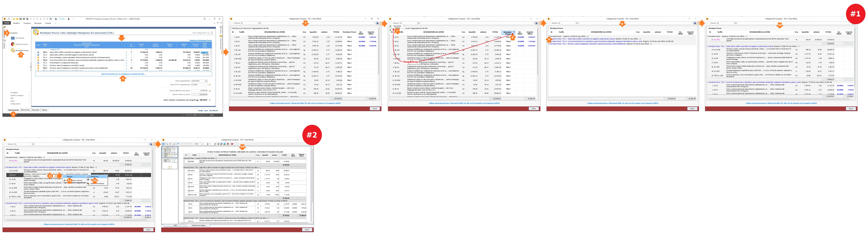Viewport: 868px width, 234px height.
Task: Click the find icon in the context-menu window
Action: click(151, 144)
